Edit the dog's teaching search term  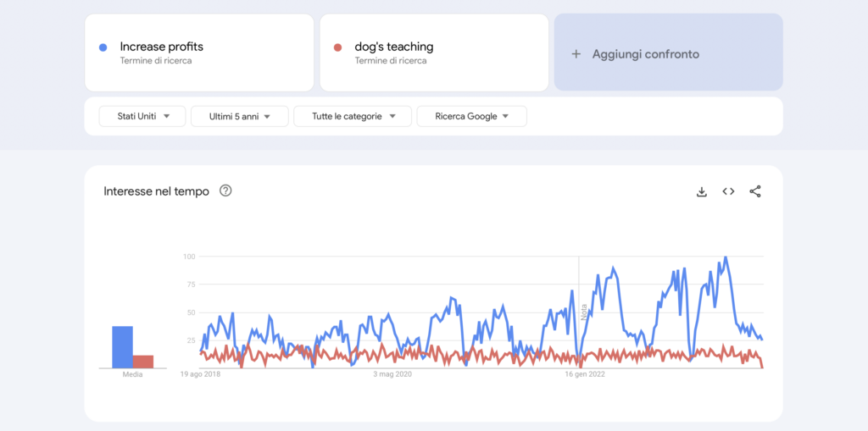click(393, 47)
